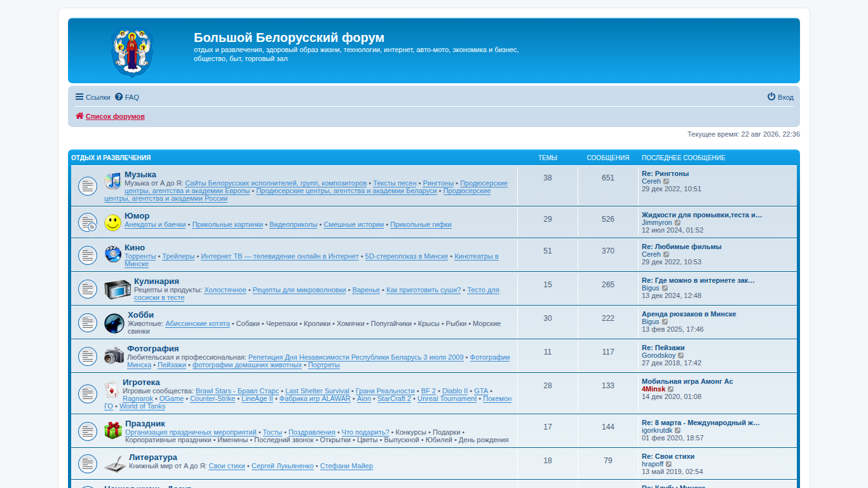Open the Прикольные гифки subforum
Image resolution: width=868 pixels, height=488 pixels.
(421, 224)
